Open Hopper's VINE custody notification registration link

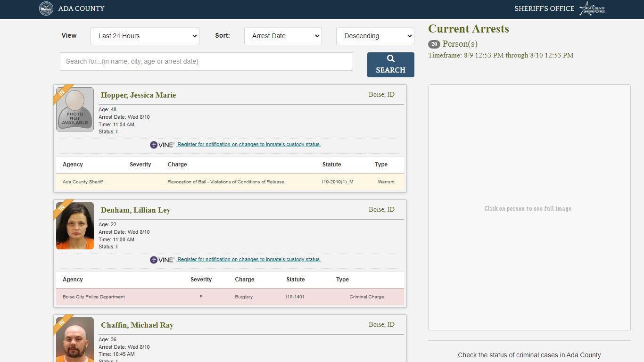pos(249,145)
